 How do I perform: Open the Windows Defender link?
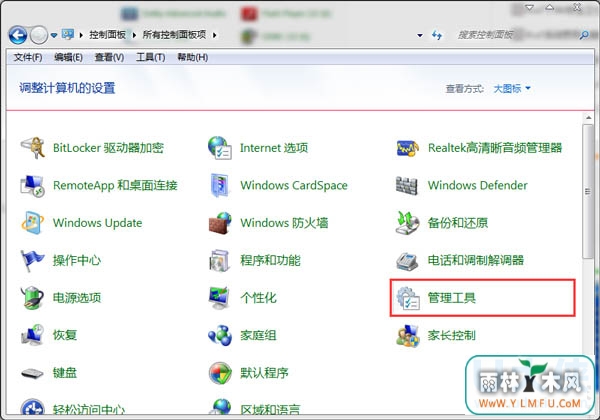[x=478, y=186]
